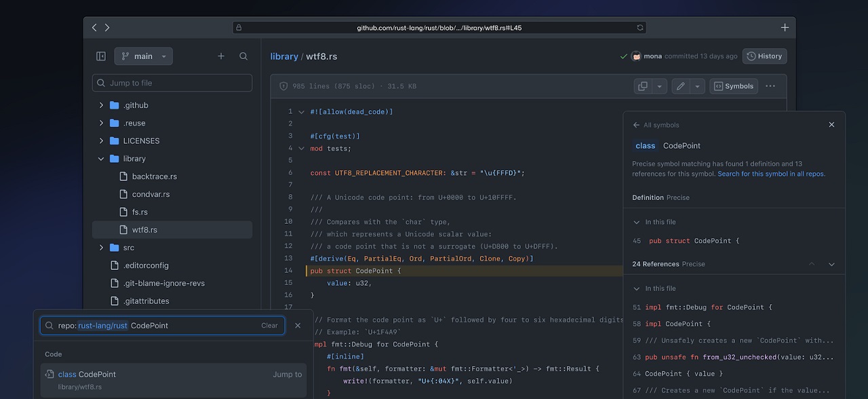Open the edit options dropdown arrow
Screen dimensions: 868x399
pos(697,86)
